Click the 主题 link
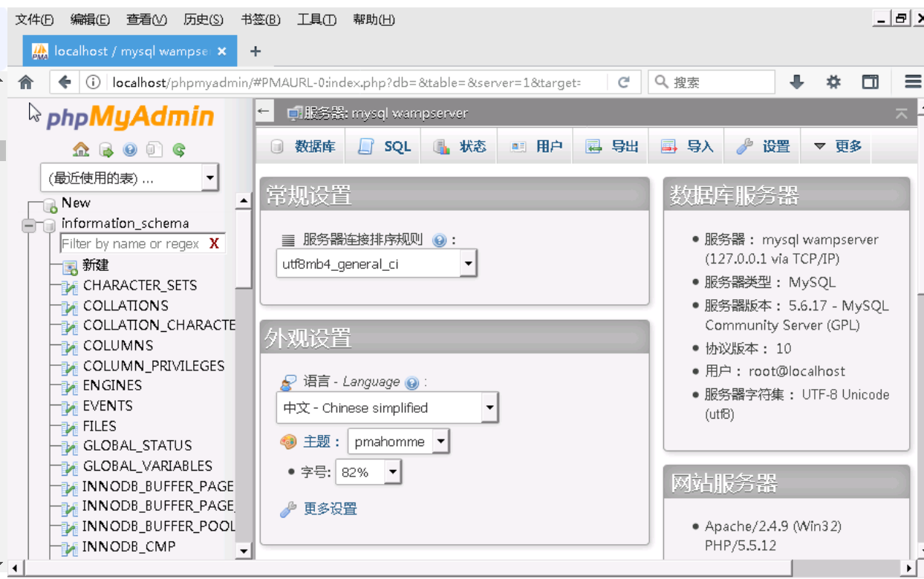924x579 pixels. point(316,441)
